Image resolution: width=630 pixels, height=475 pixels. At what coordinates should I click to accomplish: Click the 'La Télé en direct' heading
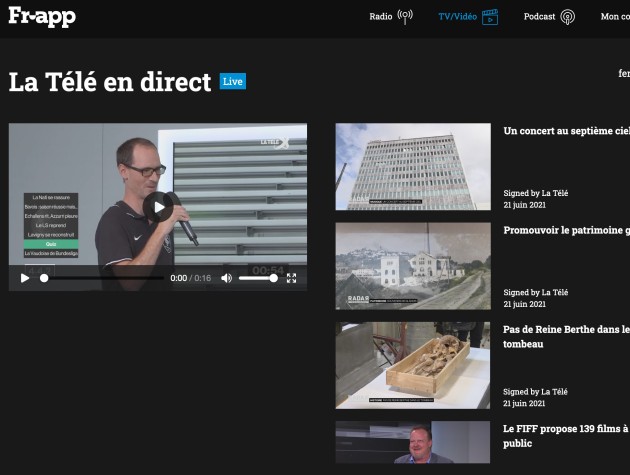pos(110,82)
